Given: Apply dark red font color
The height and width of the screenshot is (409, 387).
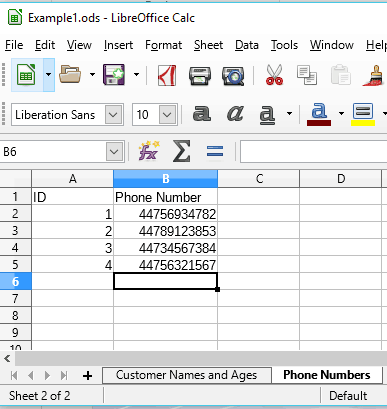Looking at the screenshot, I should click(x=319, y=114).
